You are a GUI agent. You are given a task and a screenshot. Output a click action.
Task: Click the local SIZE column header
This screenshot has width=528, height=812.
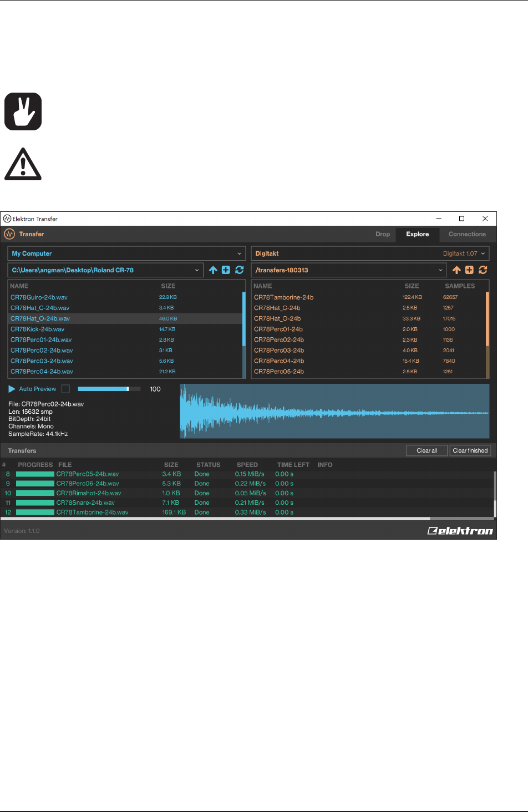tap(168, 286)
